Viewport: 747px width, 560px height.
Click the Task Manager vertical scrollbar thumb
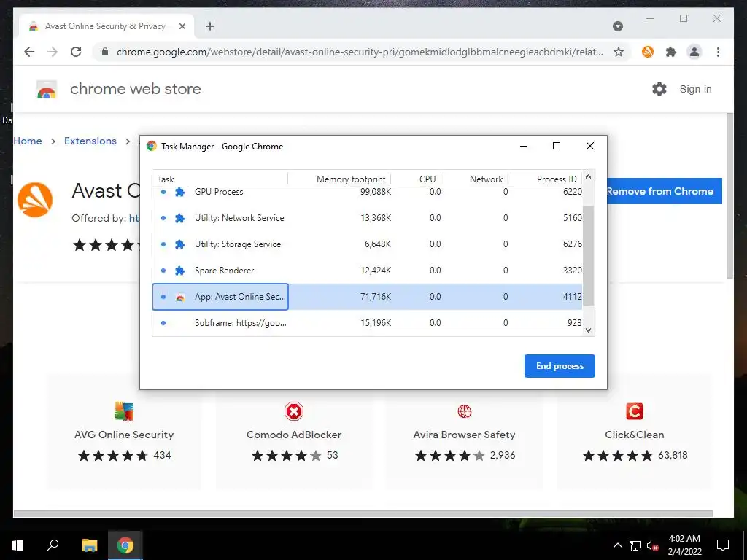pyautogui.click(x=589, y=254)
